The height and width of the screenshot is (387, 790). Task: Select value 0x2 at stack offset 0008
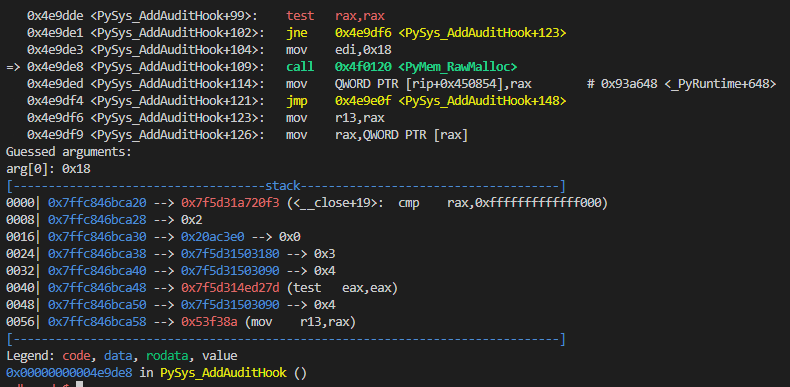[x=191, y=220]
